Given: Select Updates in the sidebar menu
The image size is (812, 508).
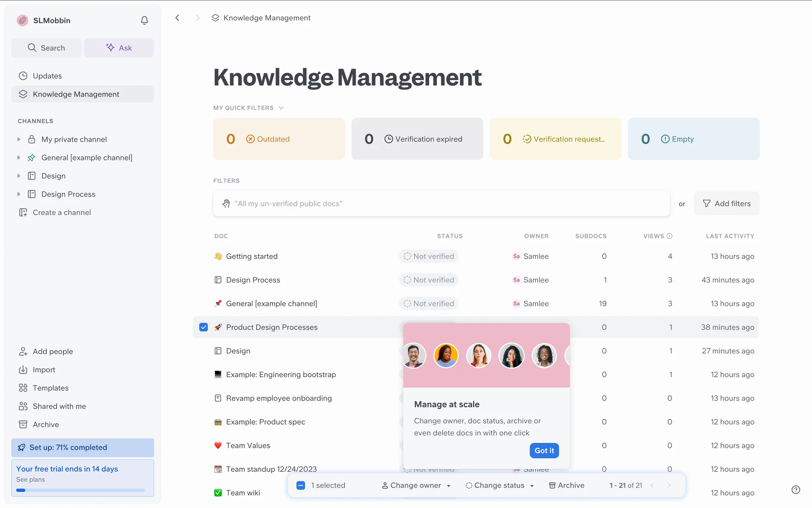Looking at the screenshot, I should (x=47, y=76).
